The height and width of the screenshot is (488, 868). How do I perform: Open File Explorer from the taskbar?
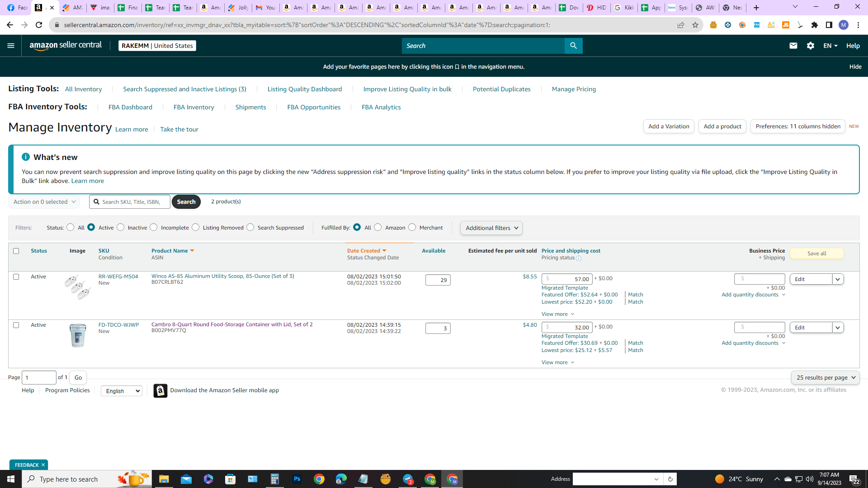click(164, 479)
